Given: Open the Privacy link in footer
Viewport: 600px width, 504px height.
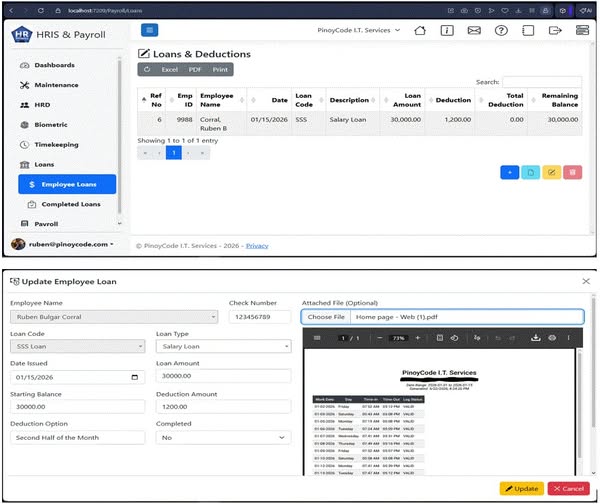Looking at the screenshot, I should point(257,246).
